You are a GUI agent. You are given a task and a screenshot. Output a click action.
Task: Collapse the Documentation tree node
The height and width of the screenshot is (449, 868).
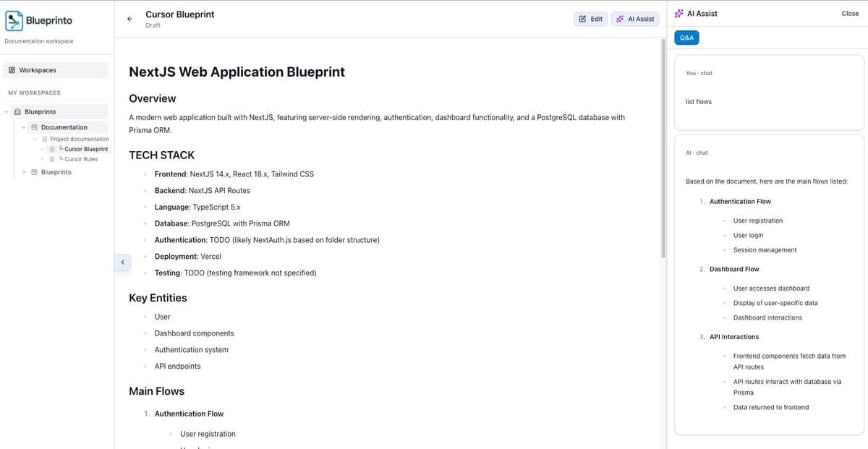pos(23,127)
